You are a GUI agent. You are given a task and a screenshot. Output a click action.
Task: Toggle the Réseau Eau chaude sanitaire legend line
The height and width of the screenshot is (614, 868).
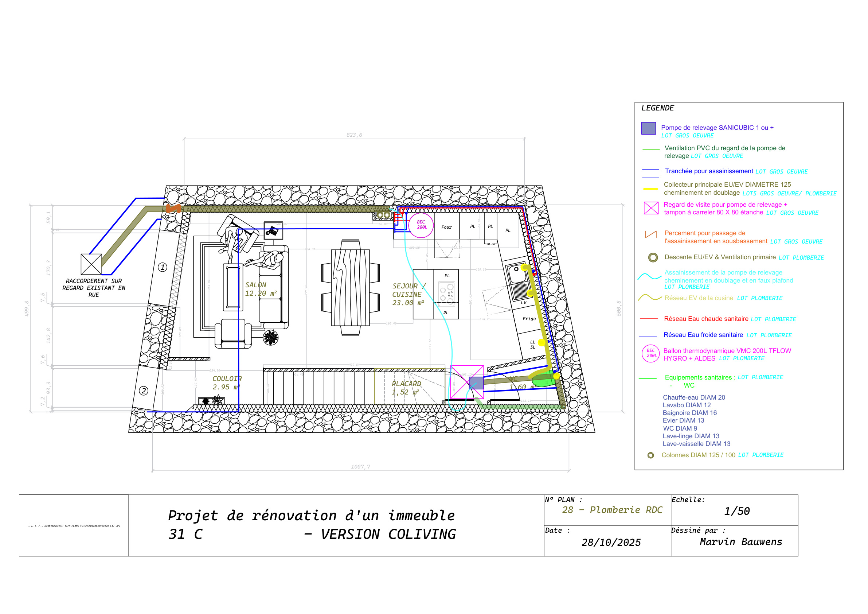tap(648, 319)
